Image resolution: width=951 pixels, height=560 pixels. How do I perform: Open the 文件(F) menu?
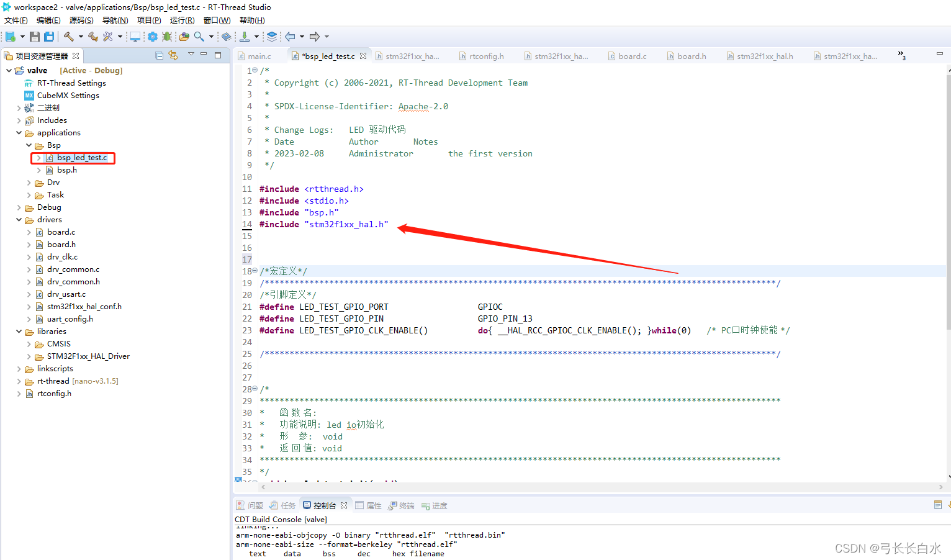pos(16,20)
